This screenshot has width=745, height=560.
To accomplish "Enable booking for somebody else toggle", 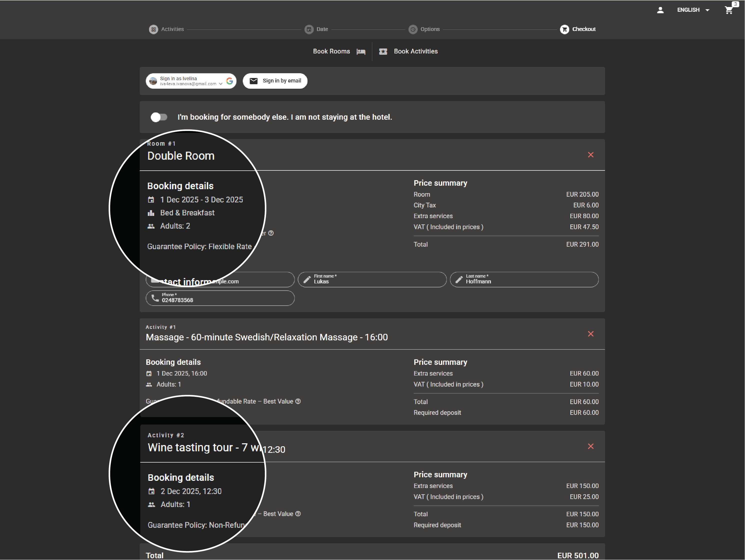I will 159,117.
